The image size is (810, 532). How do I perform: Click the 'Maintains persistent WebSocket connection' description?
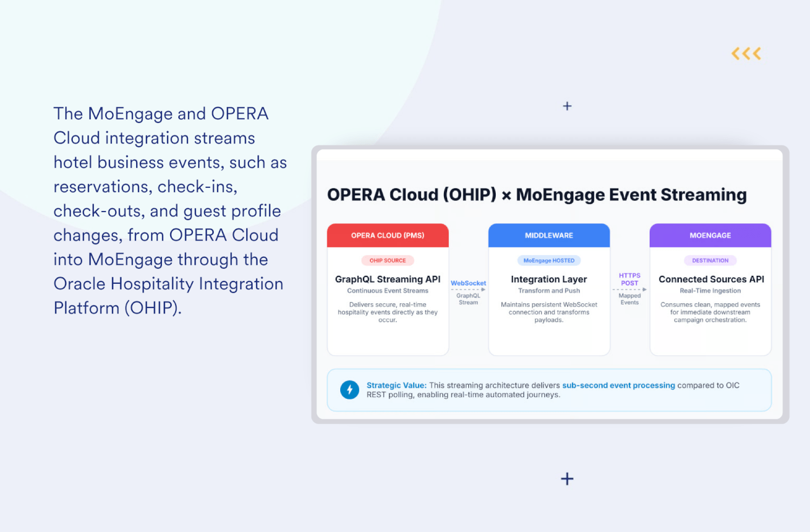[x=549, y=312]
